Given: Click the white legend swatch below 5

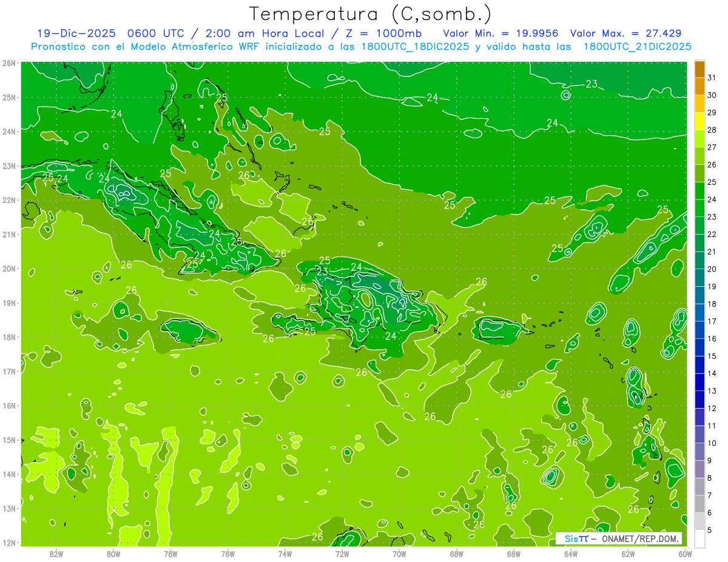Looking at the screenshot, I should 699,538.
